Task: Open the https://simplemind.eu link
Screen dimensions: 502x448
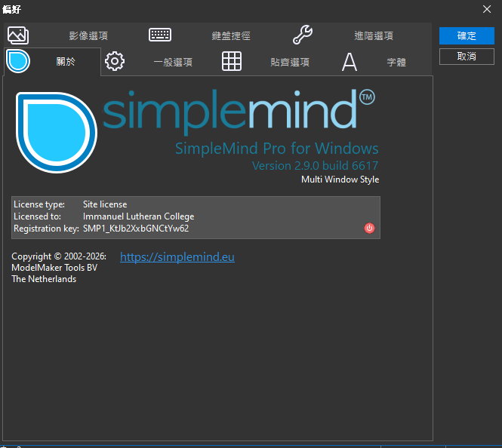Action: pos(177,257)
